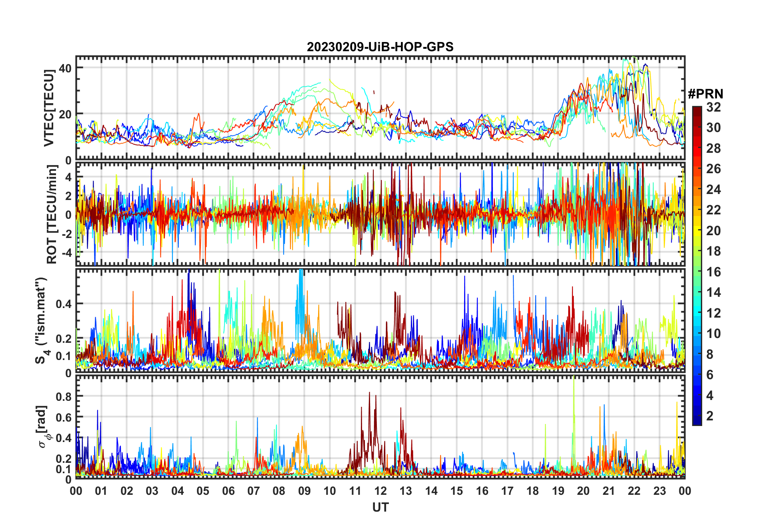Click the sigma phi [rad] y-axis label
Image resolution: width=761 pixels, height=532 pixels.
coord(42,427)
